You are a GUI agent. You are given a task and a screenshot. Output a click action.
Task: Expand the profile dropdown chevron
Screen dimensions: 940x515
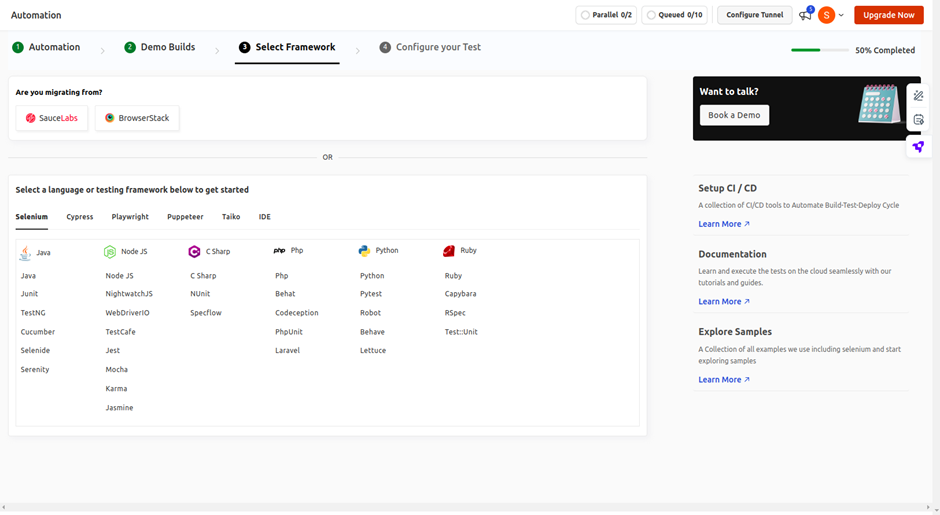tap(841, 15)
